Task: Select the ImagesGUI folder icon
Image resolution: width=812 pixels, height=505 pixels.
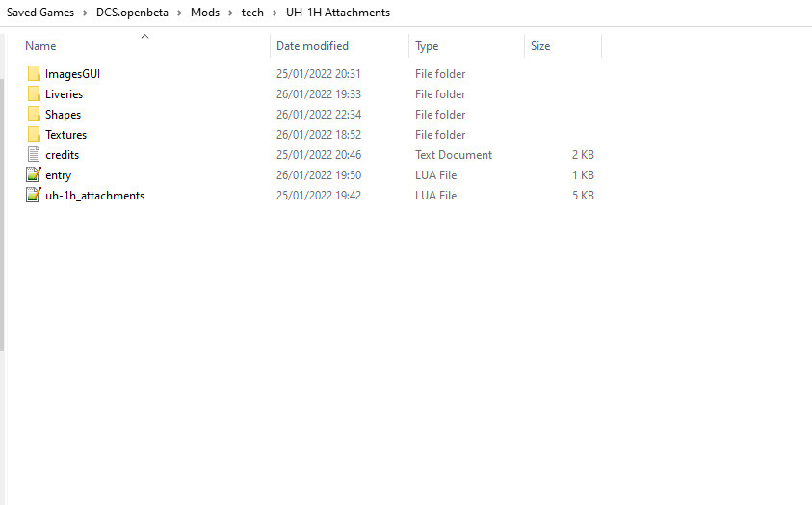Action: tap(34, 74)
